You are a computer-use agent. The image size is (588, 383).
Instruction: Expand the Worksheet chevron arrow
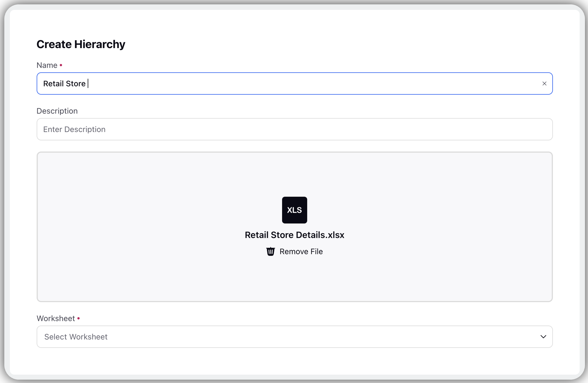(x=543, y=337)
